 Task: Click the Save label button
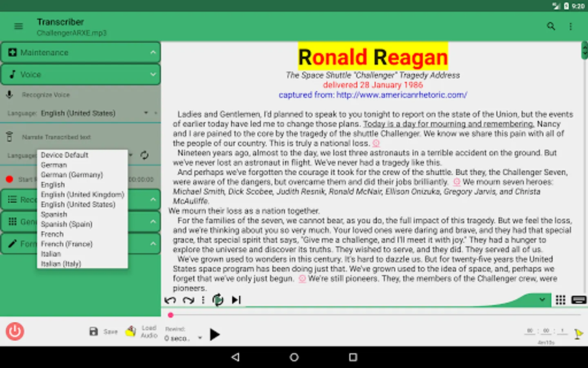110,332
